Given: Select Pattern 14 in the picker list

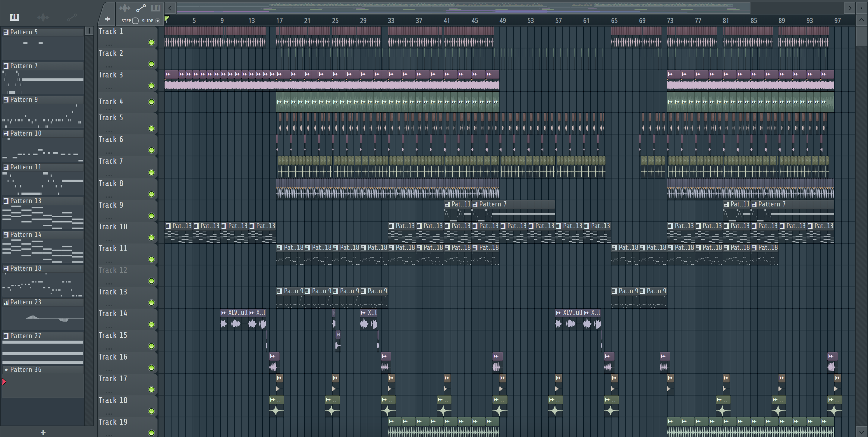Looking at the screenshot, I should pos(43,234).
